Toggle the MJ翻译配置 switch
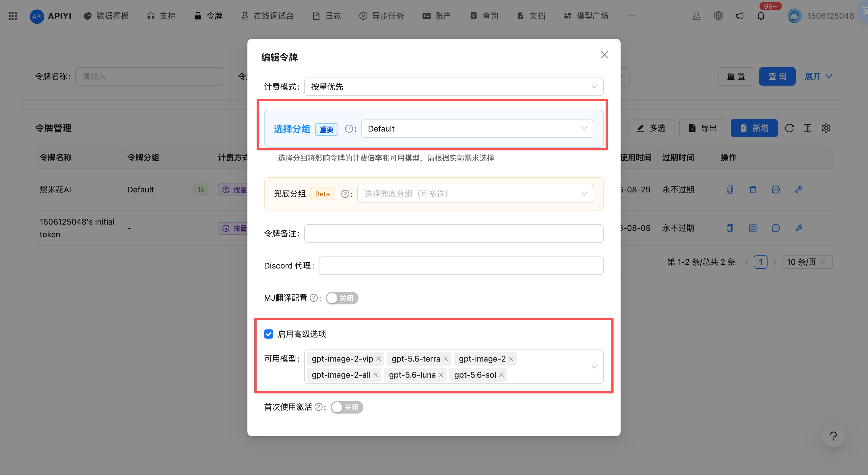868x475 pixels. click(342, 298)
